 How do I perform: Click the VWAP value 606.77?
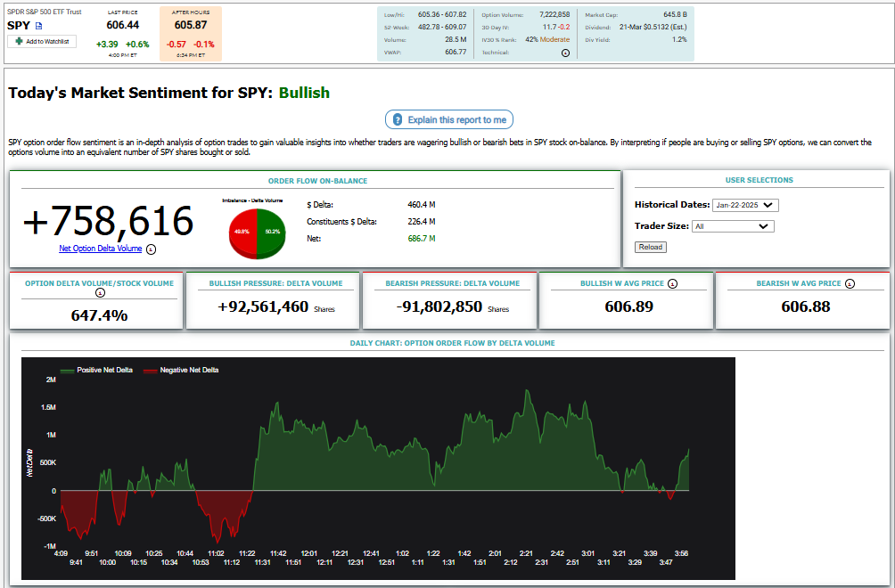(456, 53)
